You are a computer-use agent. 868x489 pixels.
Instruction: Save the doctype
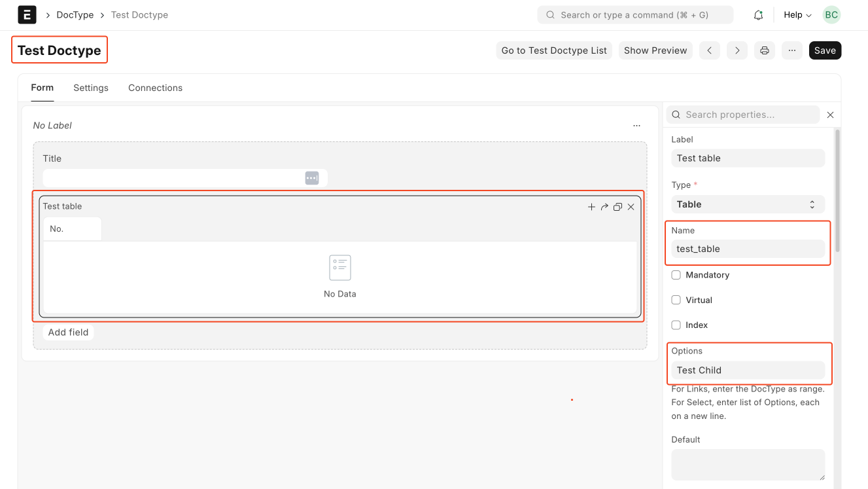coord(825,50)
